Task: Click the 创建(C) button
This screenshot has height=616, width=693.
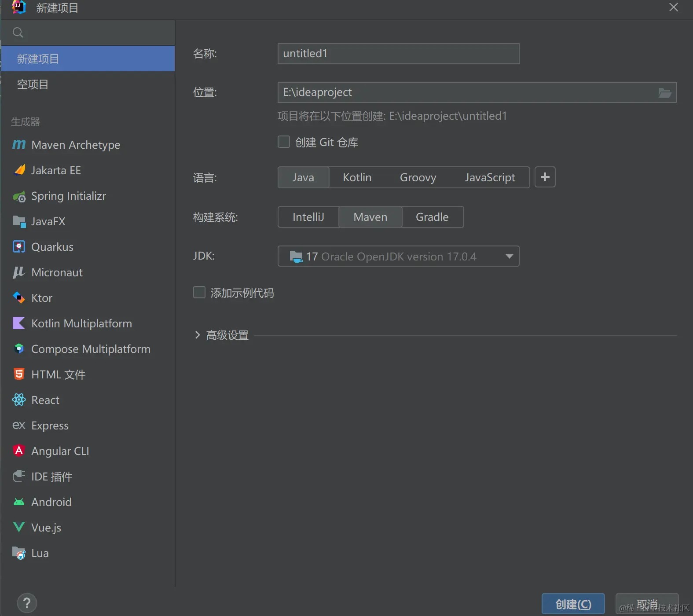Action: click(x=573, y=604)
